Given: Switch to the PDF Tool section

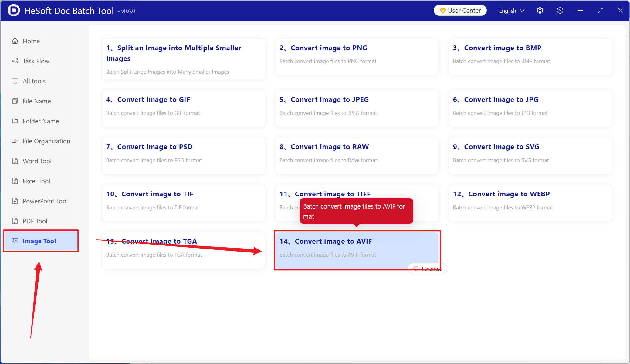Looking at the screenshot, I should coord(41,221).
